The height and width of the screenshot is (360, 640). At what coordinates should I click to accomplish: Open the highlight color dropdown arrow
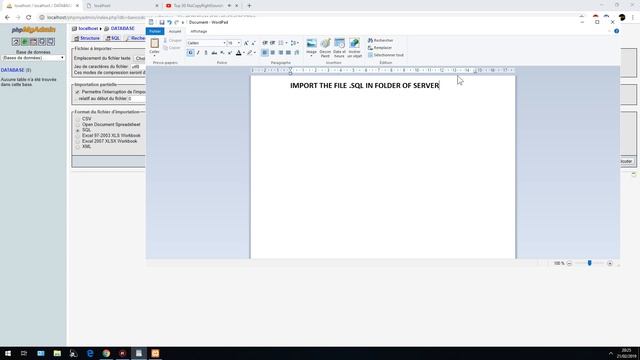[x=255, y=53]
